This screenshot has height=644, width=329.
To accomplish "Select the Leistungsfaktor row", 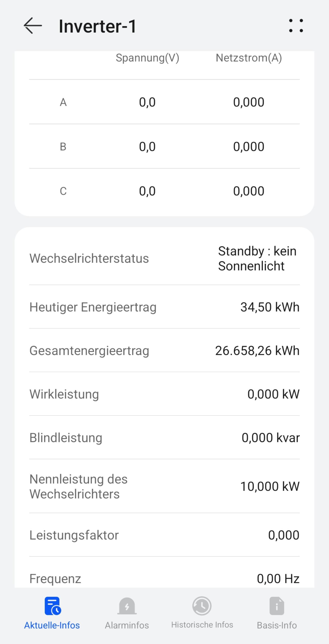I will 164,535.
